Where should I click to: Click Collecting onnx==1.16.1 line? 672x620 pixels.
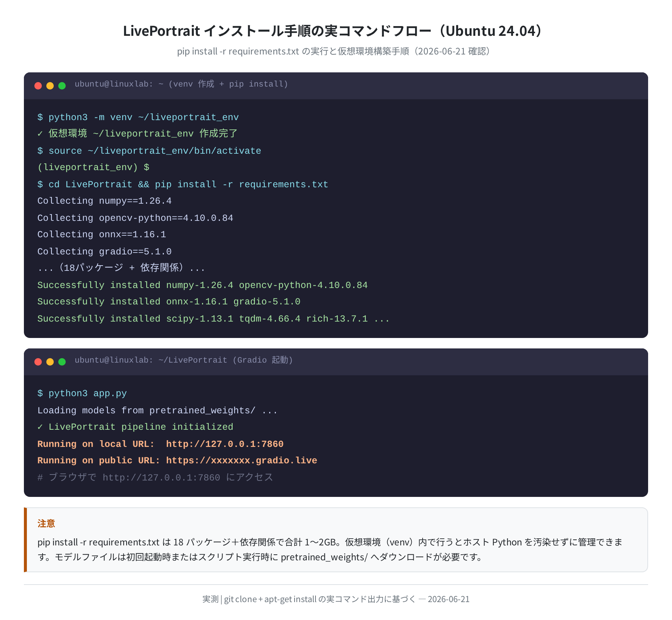pyautogui.click(x=102, y=234)
